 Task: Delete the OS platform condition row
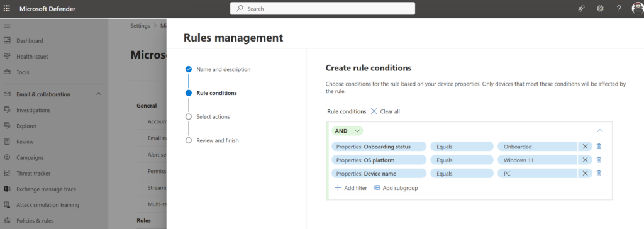[599, 160]
